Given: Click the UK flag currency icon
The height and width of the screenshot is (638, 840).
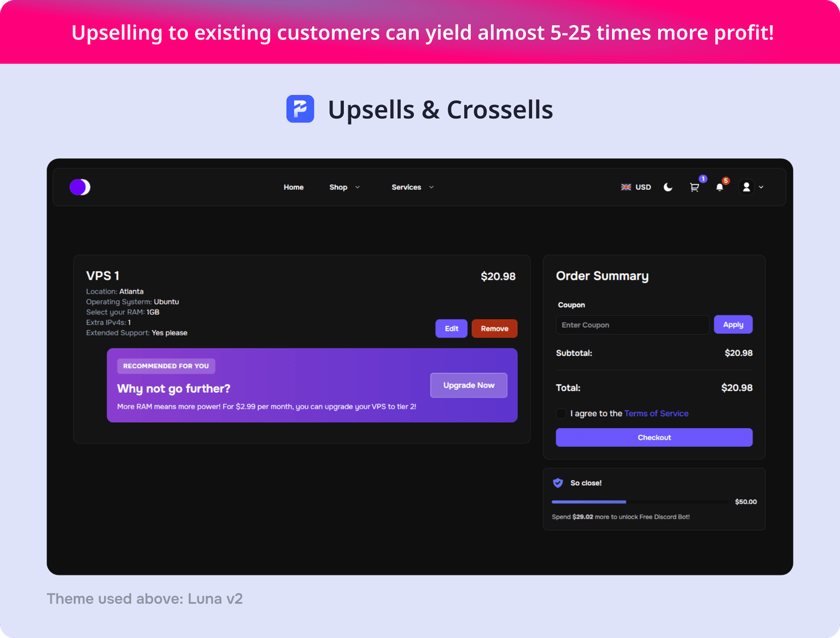Looking at the screenshot, I should tap(626, 187).
